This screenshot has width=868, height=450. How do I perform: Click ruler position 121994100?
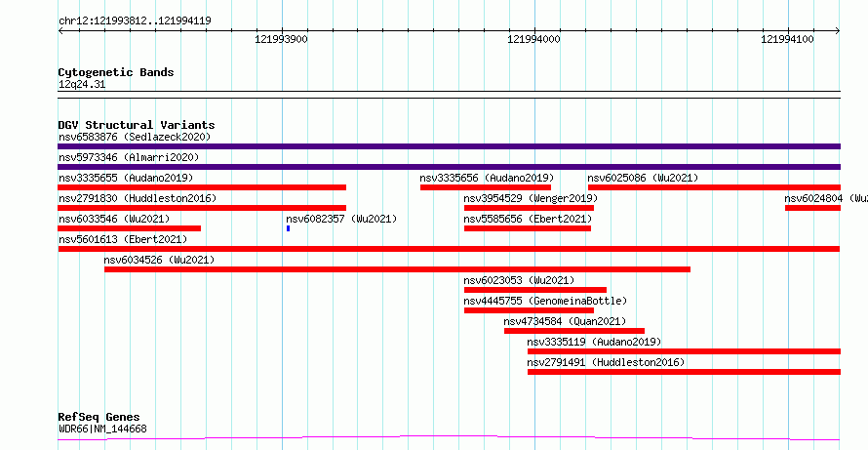tap(787, 39)
